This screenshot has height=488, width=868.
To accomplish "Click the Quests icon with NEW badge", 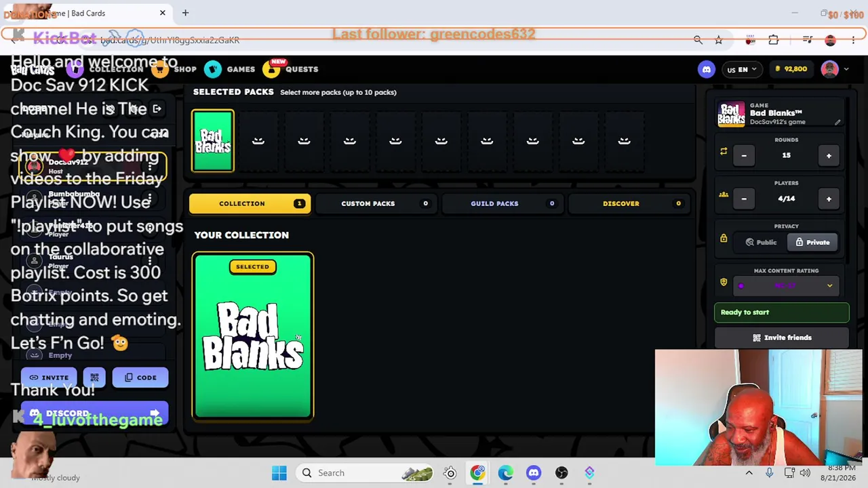I will click(272, 68).
